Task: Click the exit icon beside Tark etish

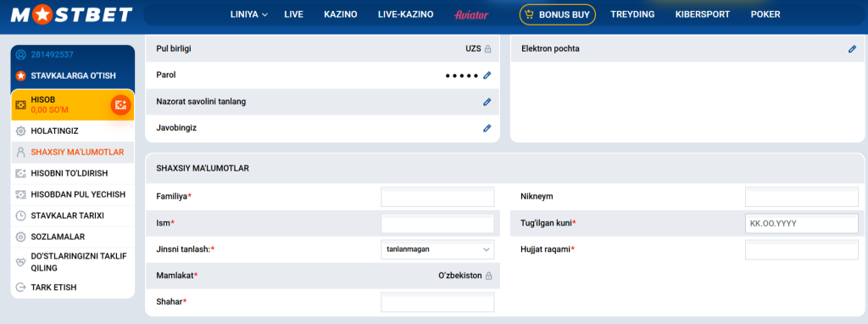Action: pos(21,288)
